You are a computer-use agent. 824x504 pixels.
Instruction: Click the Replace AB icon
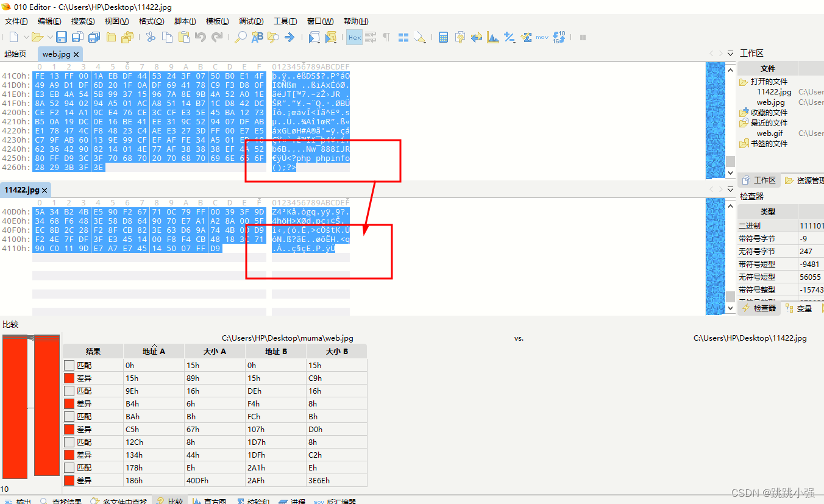[x=257, y=37]
